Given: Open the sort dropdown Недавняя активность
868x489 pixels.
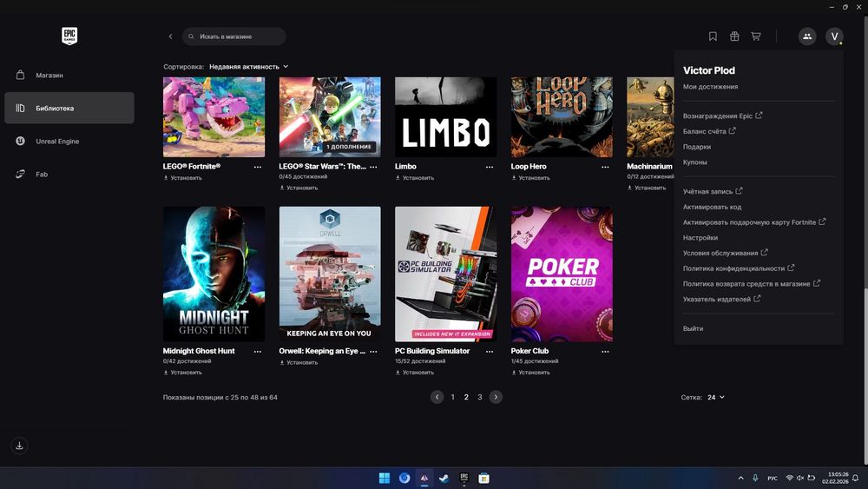Looking at the screenshot, I should click(248, 67).
